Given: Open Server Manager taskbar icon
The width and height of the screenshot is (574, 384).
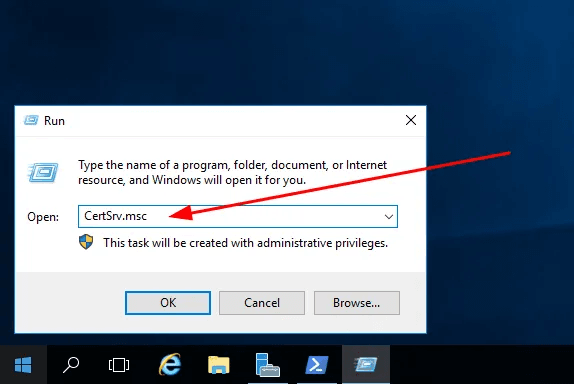Looking at the screenshot, I should coord(268,365).
